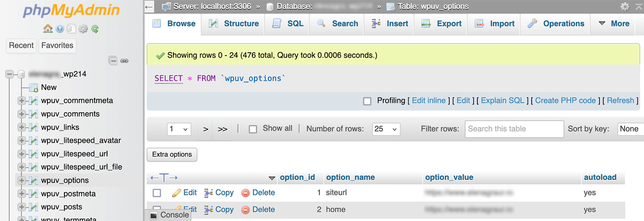644x221 pixels.
Task: Click the wpuv_links table icon in tree
Action: [x=34, y=127]
